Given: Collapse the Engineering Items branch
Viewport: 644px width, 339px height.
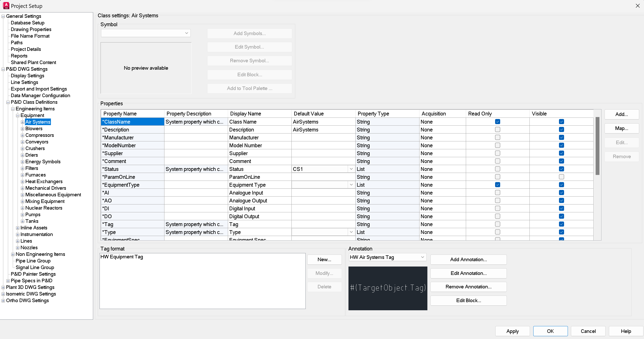Looking at the screenshot, I should click(13, 109).
